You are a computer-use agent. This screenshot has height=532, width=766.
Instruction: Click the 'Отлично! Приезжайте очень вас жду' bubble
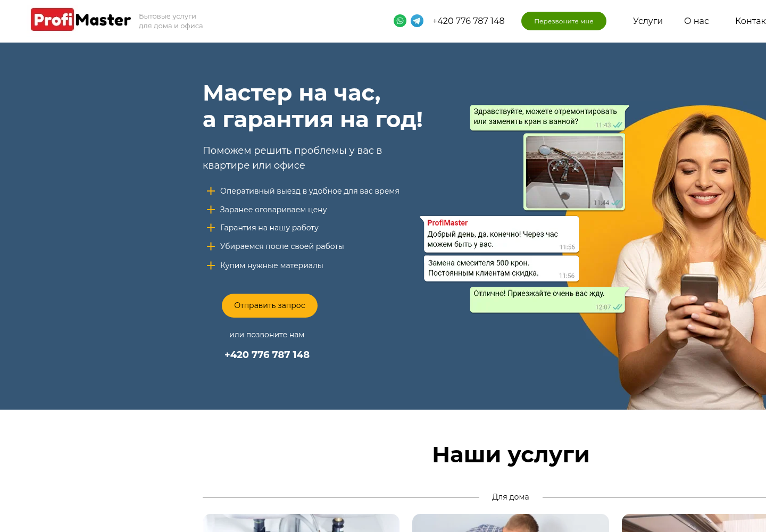point(548,300)
